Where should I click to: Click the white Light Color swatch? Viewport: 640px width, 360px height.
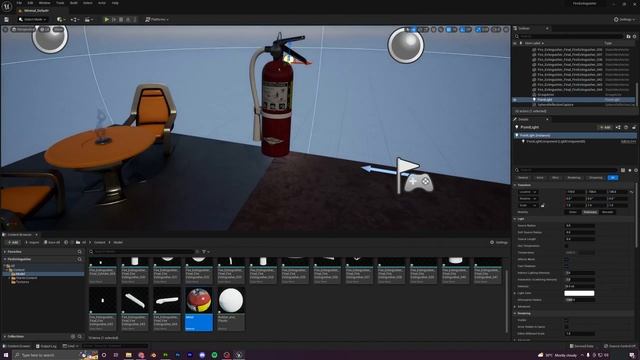point(579,293)
